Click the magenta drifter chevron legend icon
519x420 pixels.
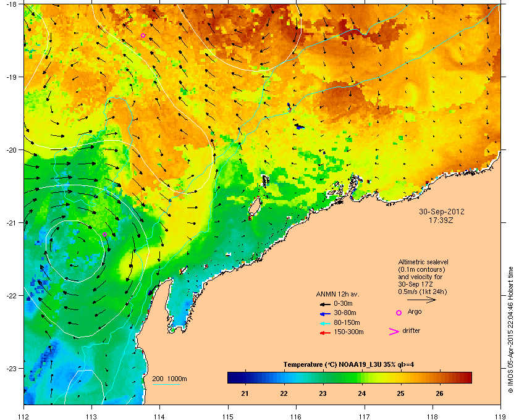point(394,332)
